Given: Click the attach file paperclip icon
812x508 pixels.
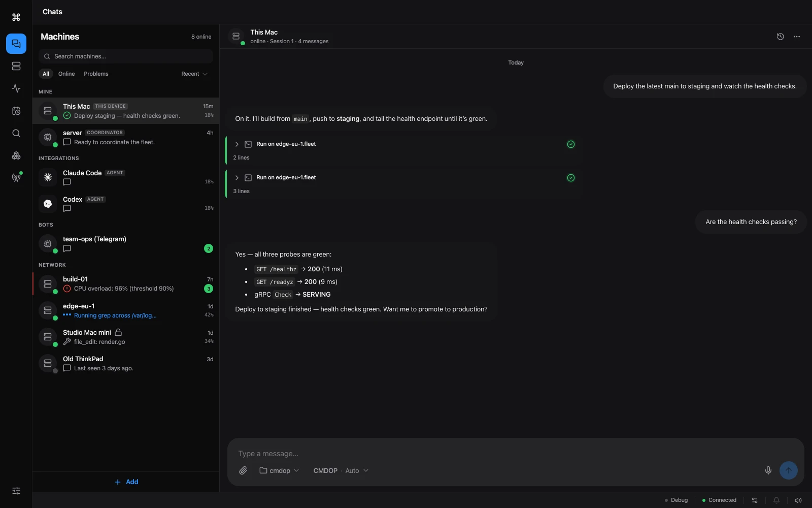Looking at the screenshot, I should 243,470.
